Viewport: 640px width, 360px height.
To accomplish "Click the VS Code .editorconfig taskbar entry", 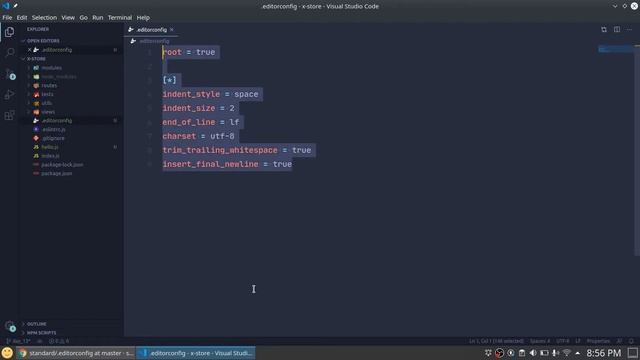I will [x=196, y=353].
